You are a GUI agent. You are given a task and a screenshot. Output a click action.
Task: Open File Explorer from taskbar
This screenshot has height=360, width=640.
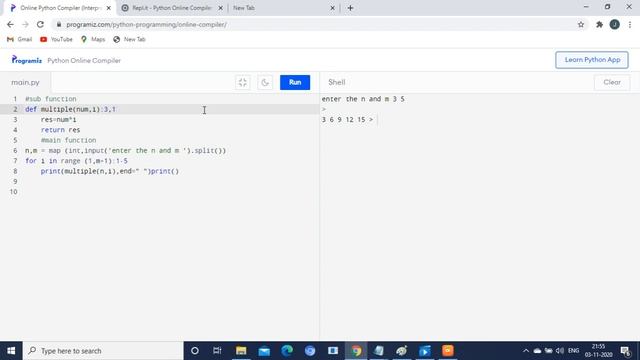click(x=241, y=351)
